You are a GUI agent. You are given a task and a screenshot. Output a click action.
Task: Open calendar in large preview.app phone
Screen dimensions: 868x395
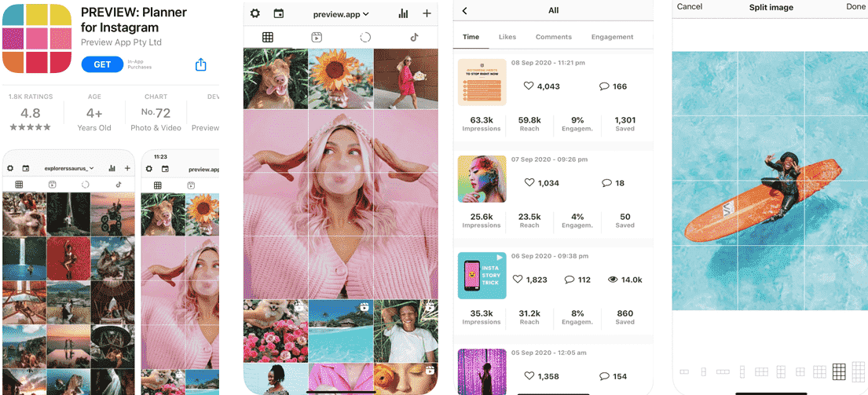pyautogui.click(x=278, y=13)
